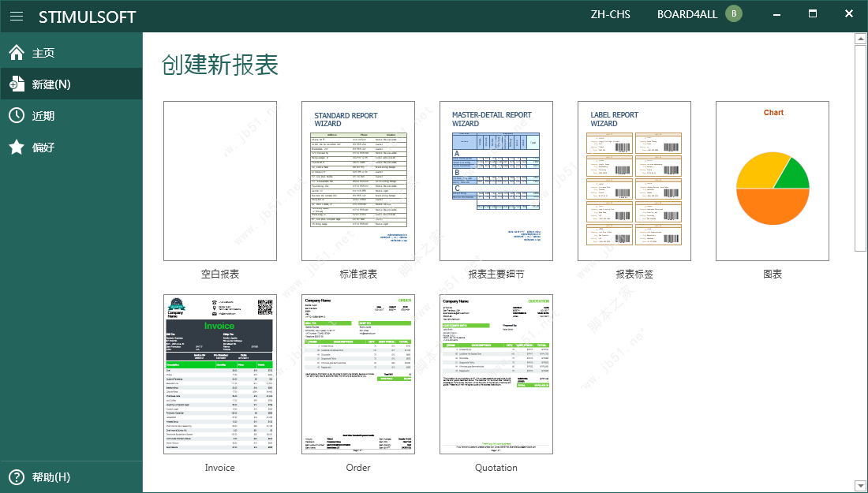Open the ZH-CHS language selector

tap(610, 14)
